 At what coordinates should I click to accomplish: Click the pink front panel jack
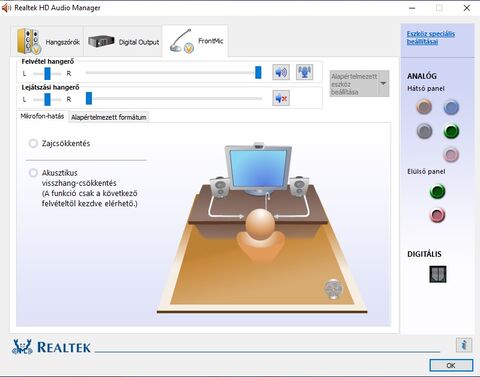click(x=437, y=215)
